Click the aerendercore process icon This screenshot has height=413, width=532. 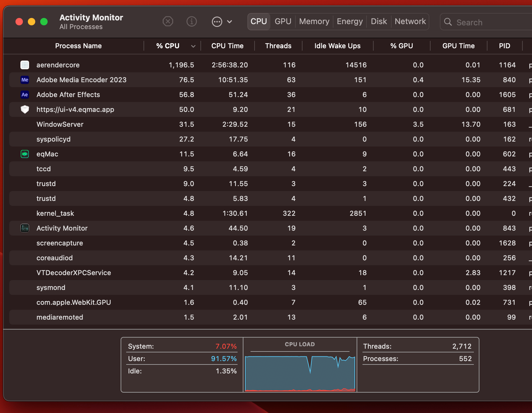(25, 65)
